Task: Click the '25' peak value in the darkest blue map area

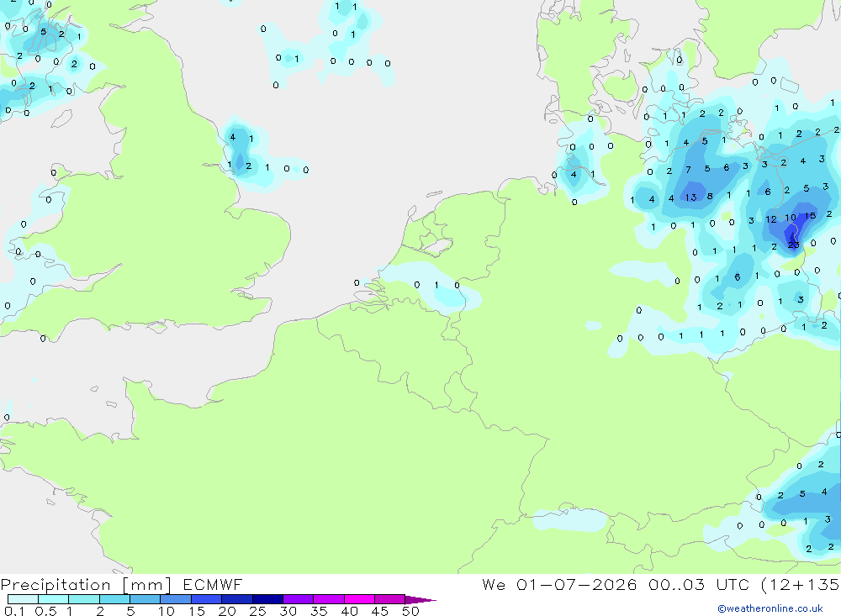Action: (793, 245)
